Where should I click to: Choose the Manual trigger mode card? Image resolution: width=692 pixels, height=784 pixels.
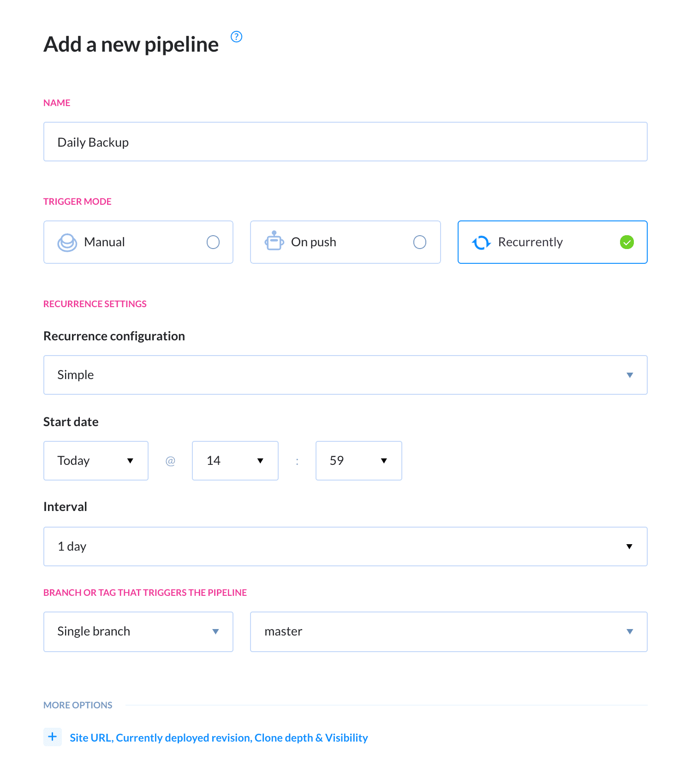coord(138,242)
